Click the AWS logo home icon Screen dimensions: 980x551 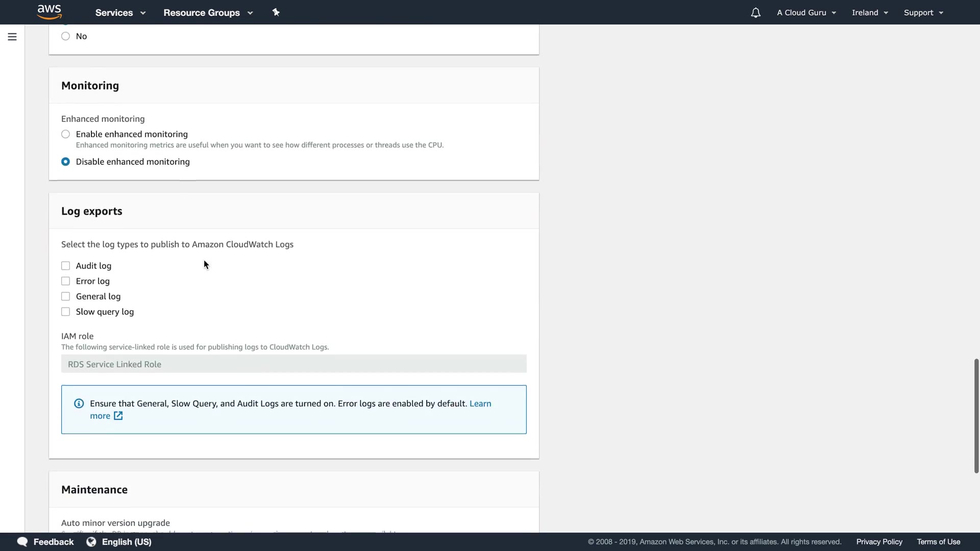(50, 12)
